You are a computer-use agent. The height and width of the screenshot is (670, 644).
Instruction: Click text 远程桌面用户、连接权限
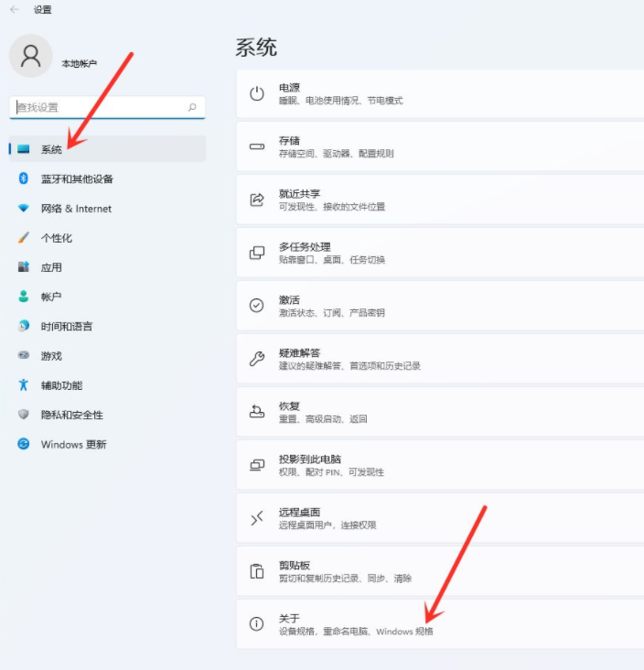[x=327, y=525]
